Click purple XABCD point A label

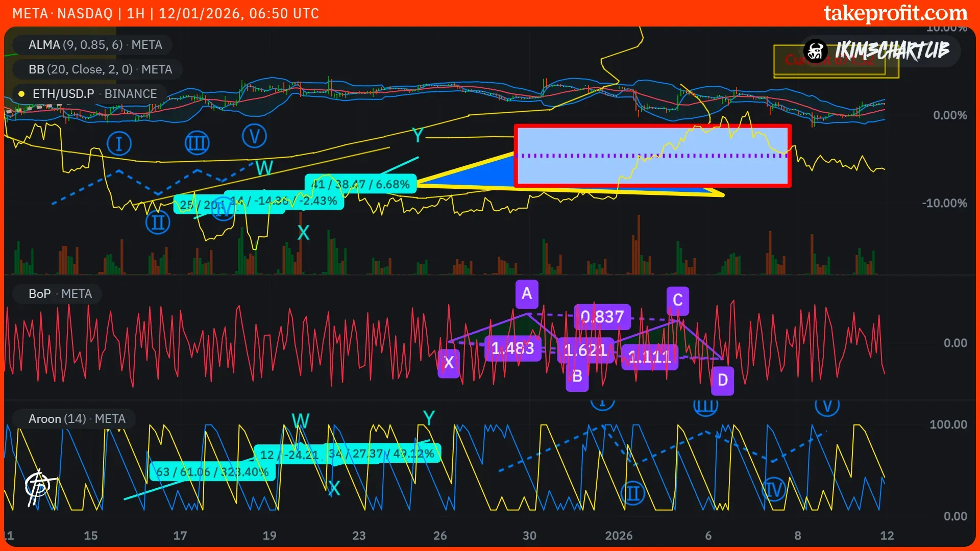527,293
